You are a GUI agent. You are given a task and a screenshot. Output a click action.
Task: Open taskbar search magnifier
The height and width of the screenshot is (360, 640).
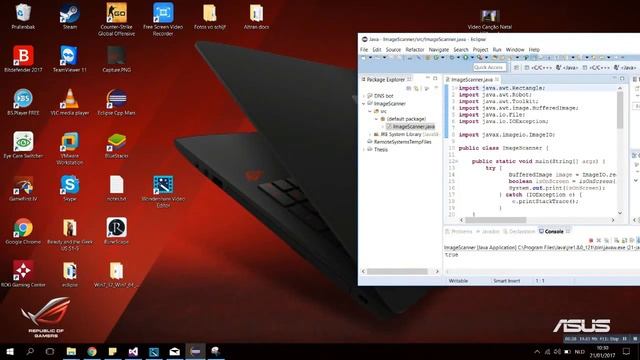click(30, 351)
